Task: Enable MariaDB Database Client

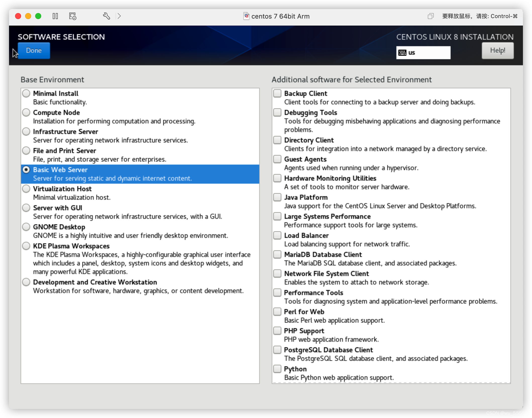Action: pos(277,254)
